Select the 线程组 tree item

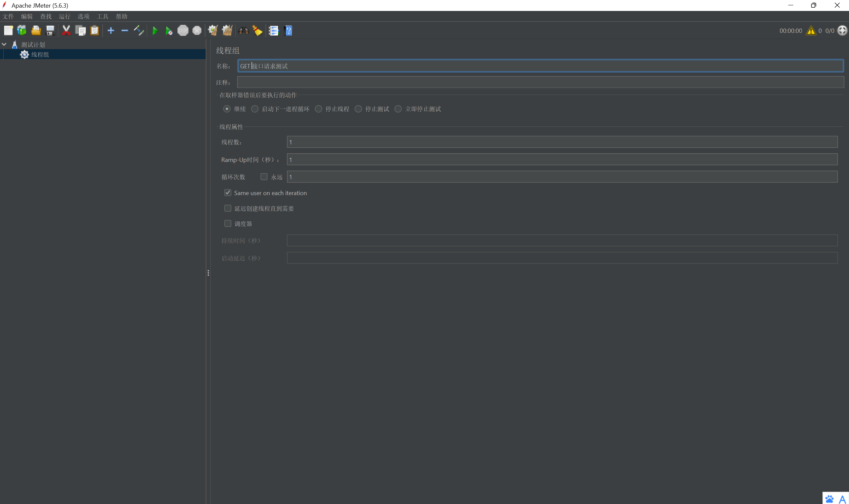point(40,54)
